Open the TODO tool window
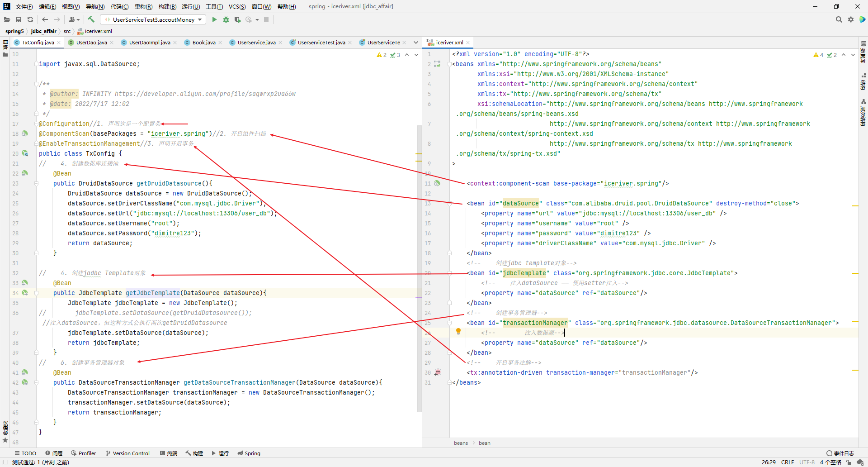 coord(25,453)
